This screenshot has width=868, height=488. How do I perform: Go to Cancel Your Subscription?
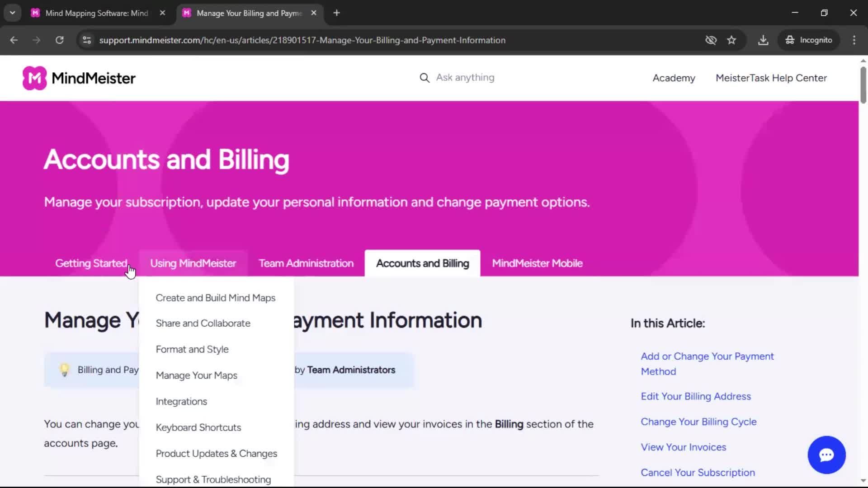(698, 473)
